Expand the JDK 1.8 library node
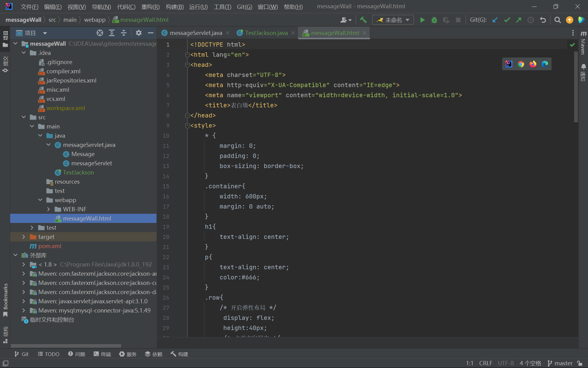The width and height of the screenshot is (588, 368). (24, 264)
